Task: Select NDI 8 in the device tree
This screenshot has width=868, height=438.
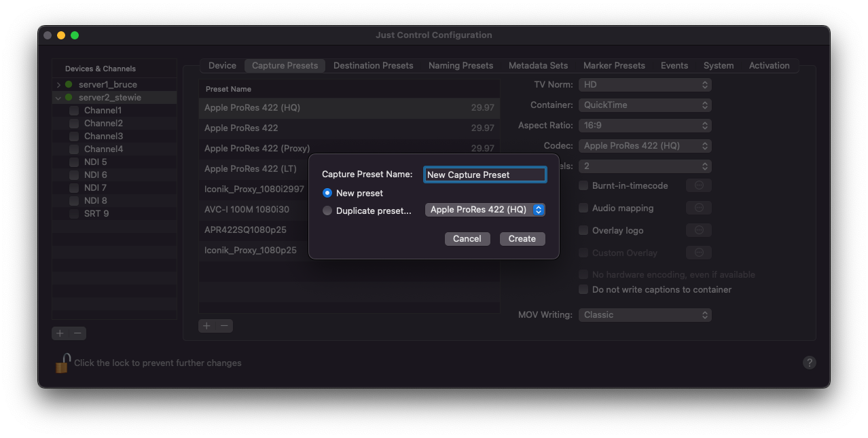Action: point(114,200)
